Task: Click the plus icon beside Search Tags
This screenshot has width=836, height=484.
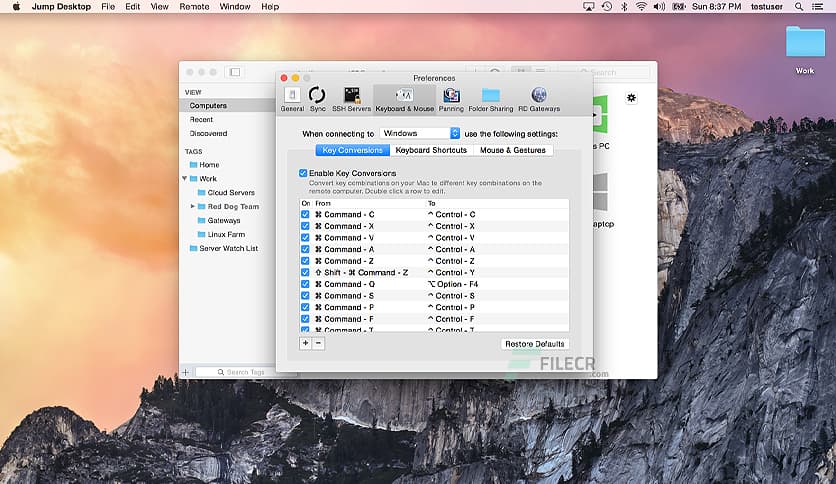Action: [186, 372]
